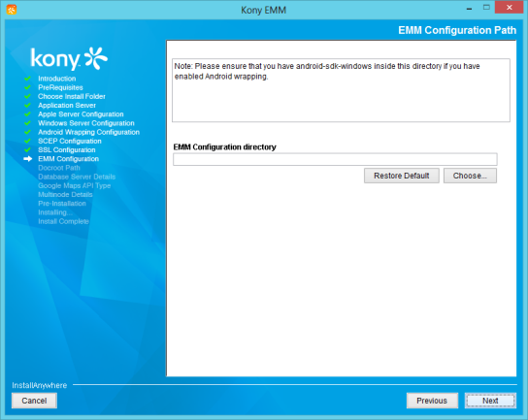
Task: Click the Restore Default button
Action: pyautogui.click(x=402, y=176)
